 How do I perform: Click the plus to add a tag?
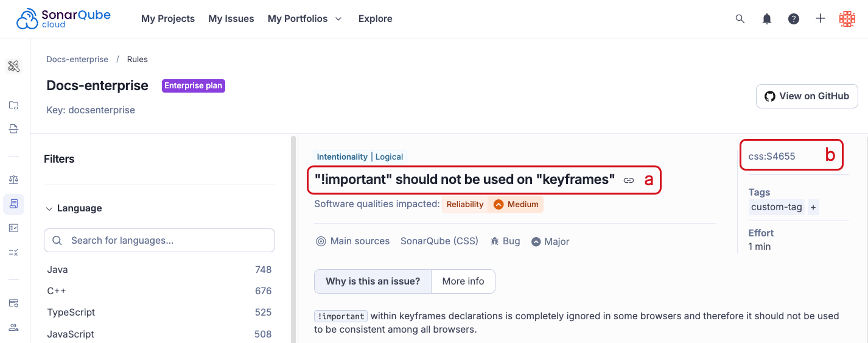click(x=814, y=207)
